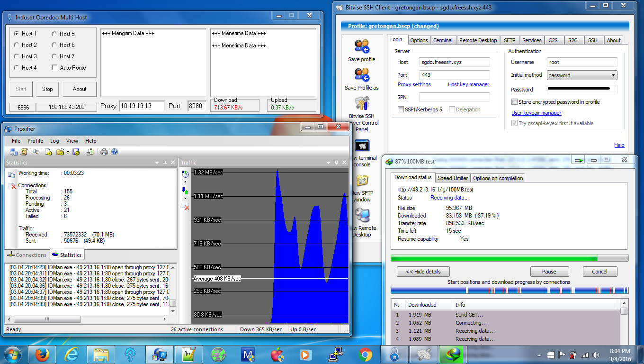Click blue-green arrows icon in Traffic pane
644x364 pixels.
pyautogui.click(x=185, y=191)
